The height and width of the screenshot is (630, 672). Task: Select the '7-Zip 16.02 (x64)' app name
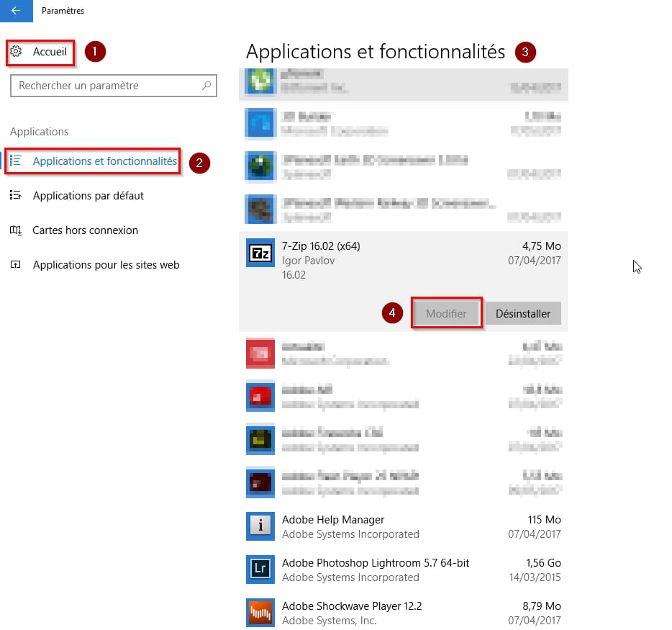(321, 246)
